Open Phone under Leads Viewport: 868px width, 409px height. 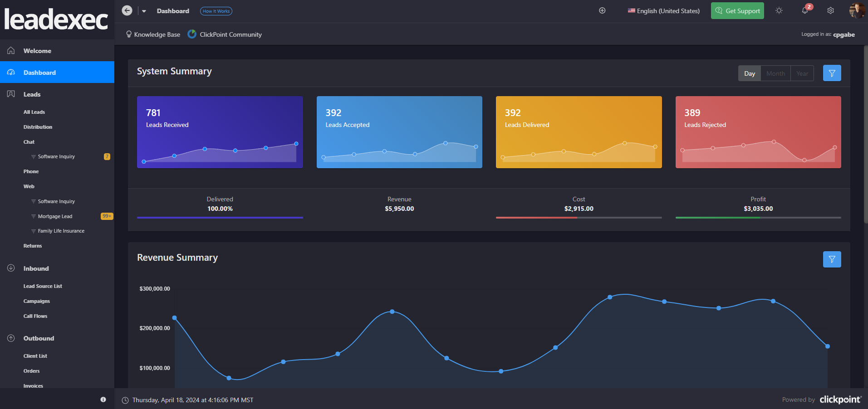pos(31,171)
